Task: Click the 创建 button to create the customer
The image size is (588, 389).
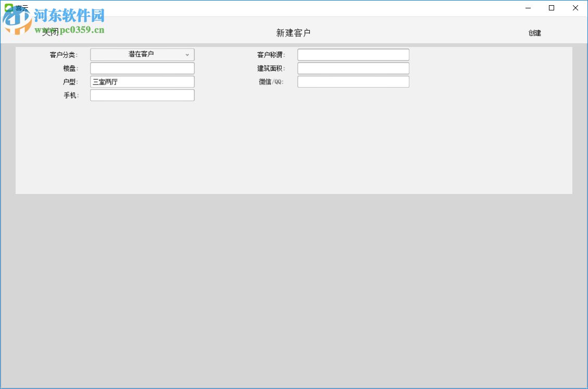Action: pos(534,33)
